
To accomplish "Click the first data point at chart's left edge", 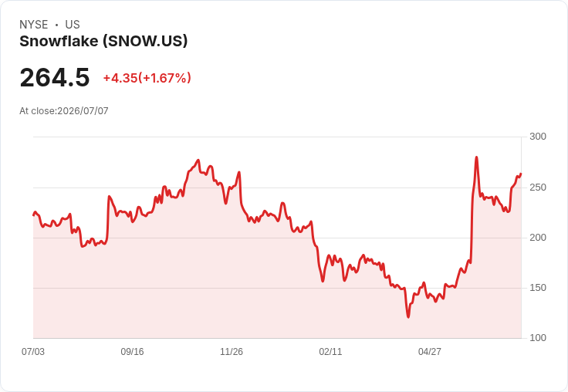I will coord(34,215).
